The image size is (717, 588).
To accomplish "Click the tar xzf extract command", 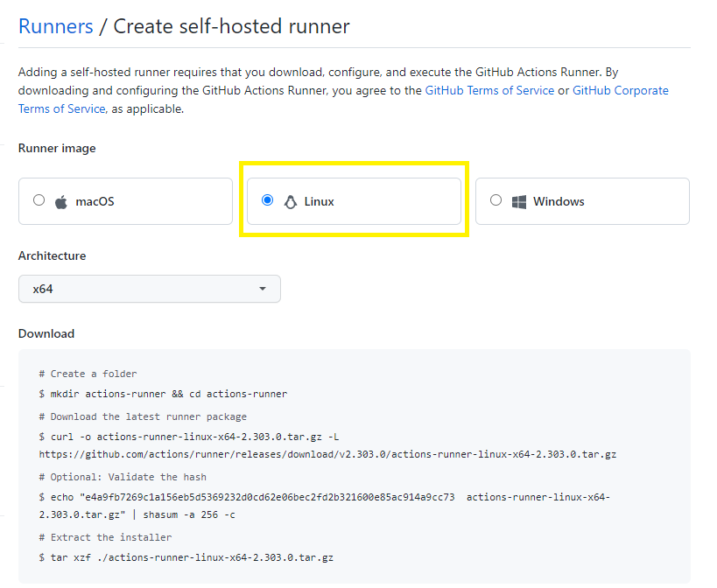I will 186,557.
